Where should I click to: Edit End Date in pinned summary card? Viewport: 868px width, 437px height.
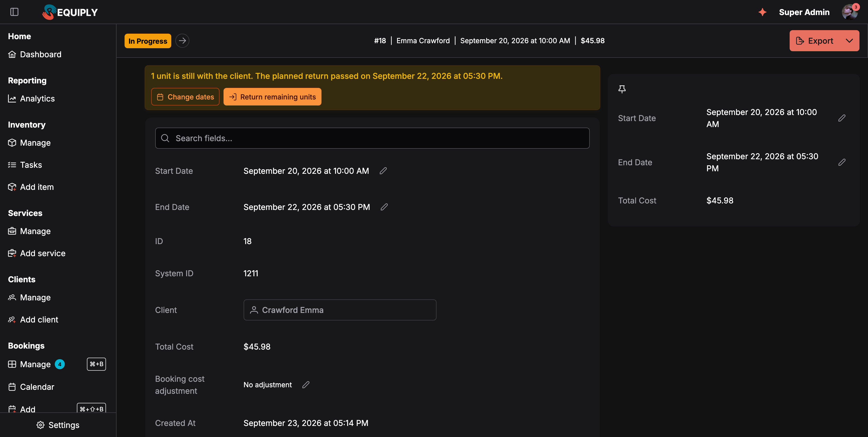point(842,162)
